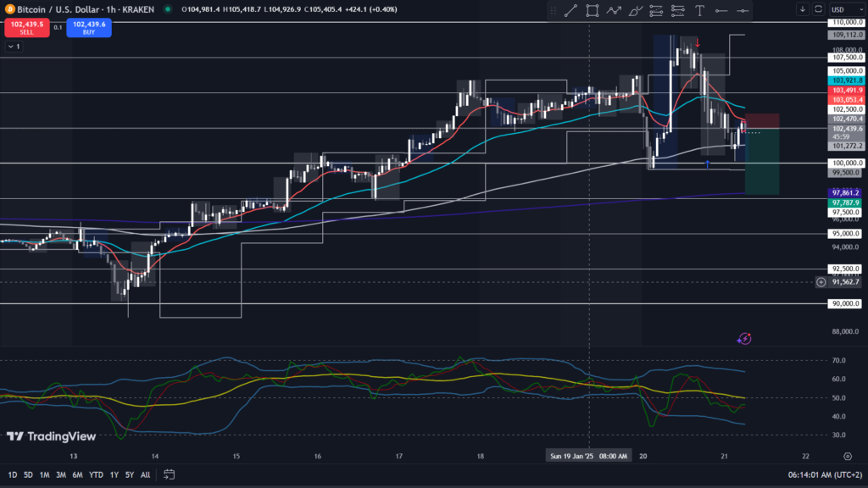The image size is (868, 488).
Task: Open the USD currency dropdown
Action: pos(843,8)
